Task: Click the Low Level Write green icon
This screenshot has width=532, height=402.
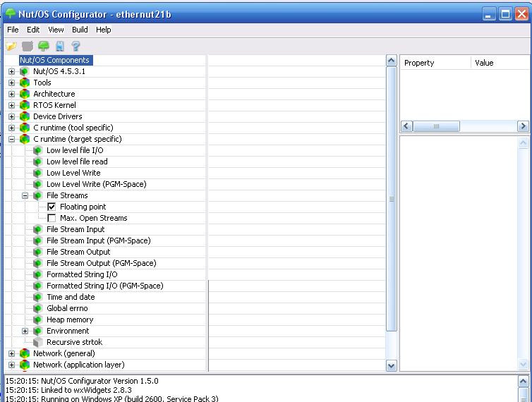Action: 38,173
